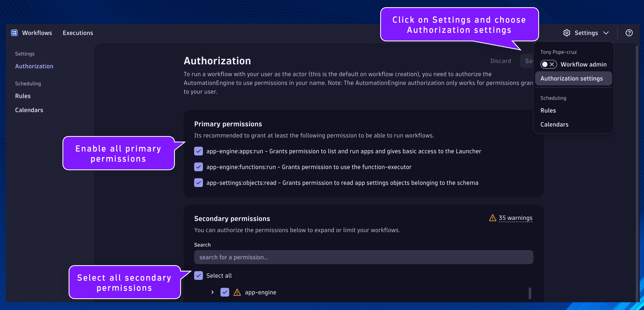Toggle the Select all checkbox

click(198, 276)
